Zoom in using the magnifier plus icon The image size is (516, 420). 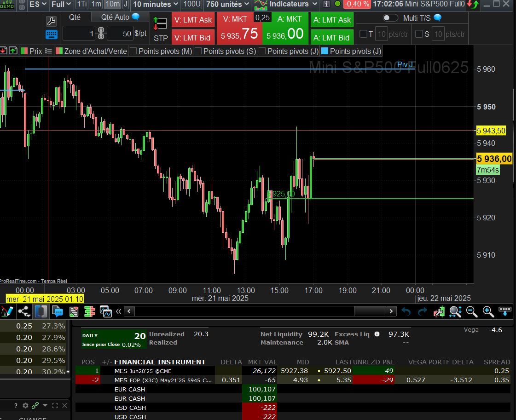tap(488, 311)
